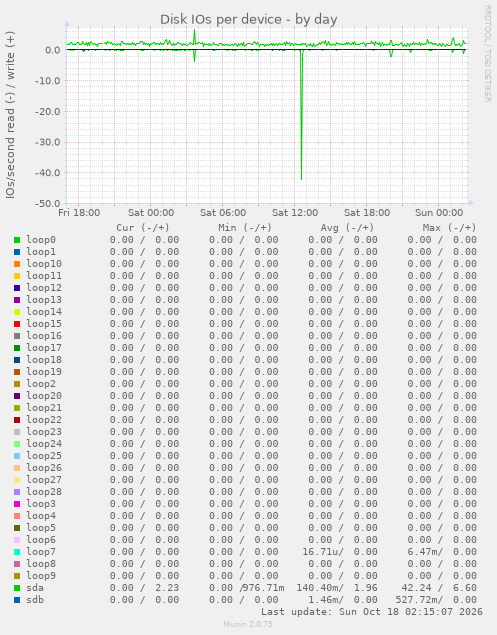Click the 'Sat 12:00' x-axis label
497x635 pixels.
(295, 213)
